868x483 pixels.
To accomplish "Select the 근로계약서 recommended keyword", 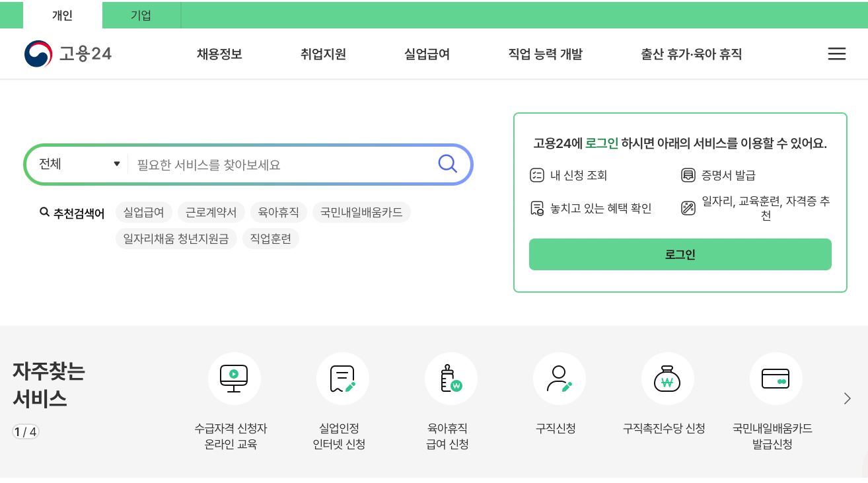I will tap(211, 212).
